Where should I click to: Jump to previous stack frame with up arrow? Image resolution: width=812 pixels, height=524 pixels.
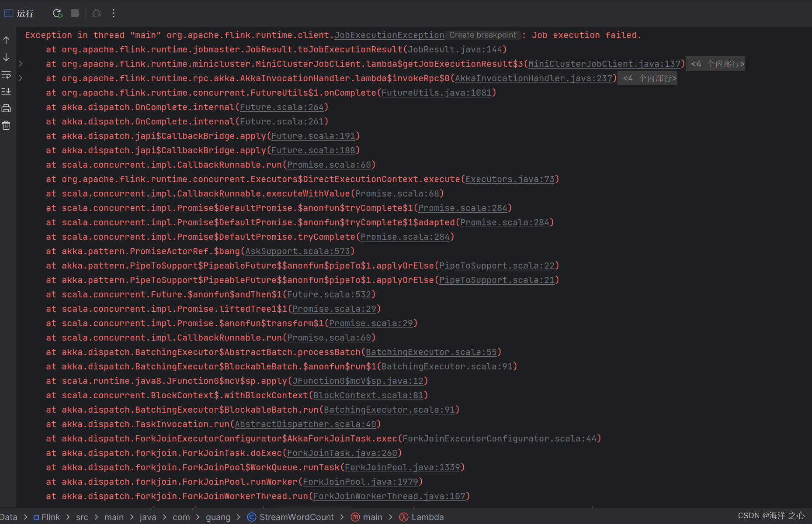coord(6,40)
